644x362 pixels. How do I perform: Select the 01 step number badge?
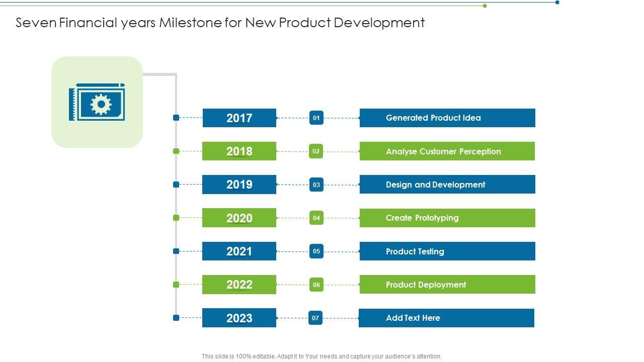(x=316, y=118)
